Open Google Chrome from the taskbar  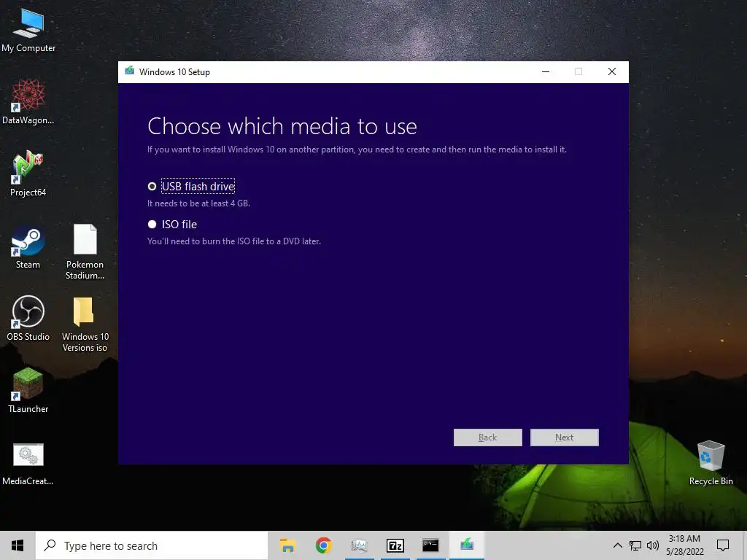(x=323, y=545)
